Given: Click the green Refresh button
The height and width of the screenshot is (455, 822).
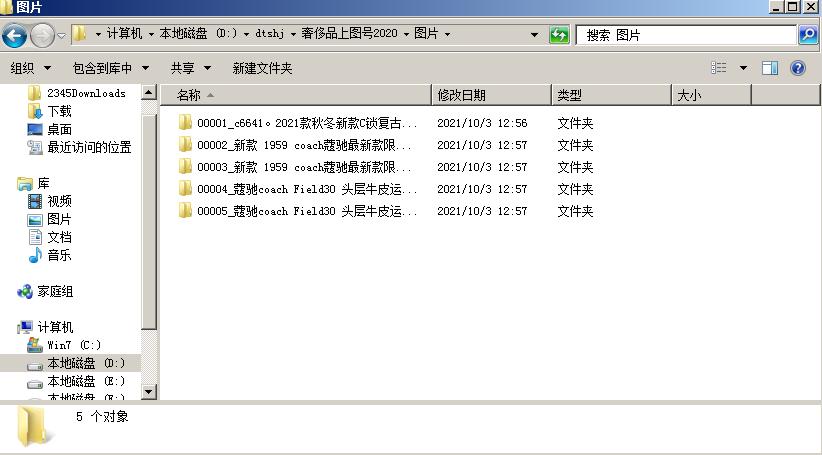Looking at the screenshot, I should point(559,35).
